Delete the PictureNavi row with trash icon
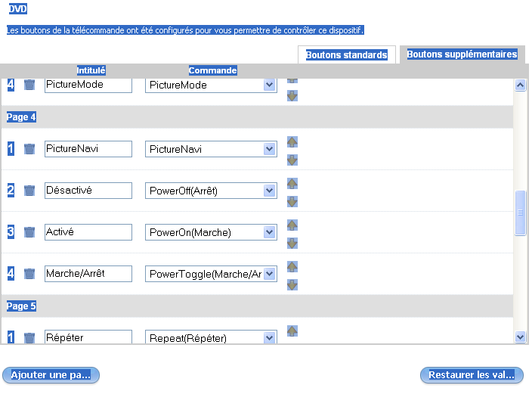 click(29, 149)
